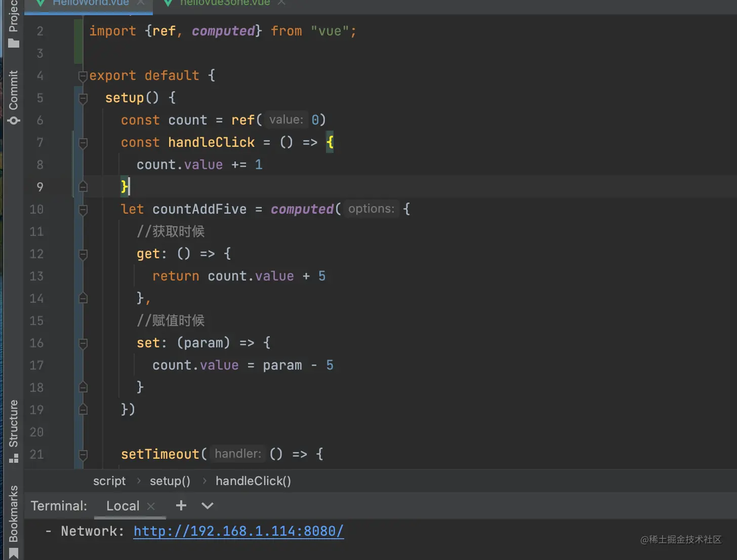Image resolution: width=737 pixels, height=560 pixels.
Task: Click the script breadcrumb
Action: pos(109,481)
